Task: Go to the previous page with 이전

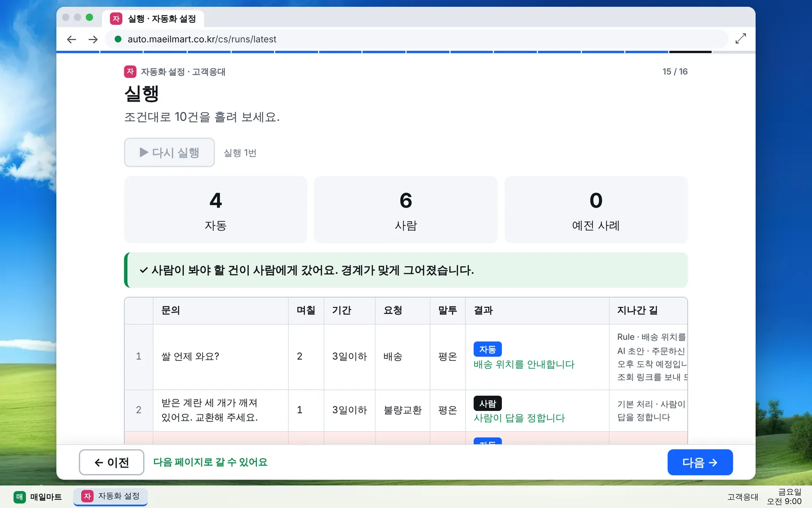Action: point(112,462)
